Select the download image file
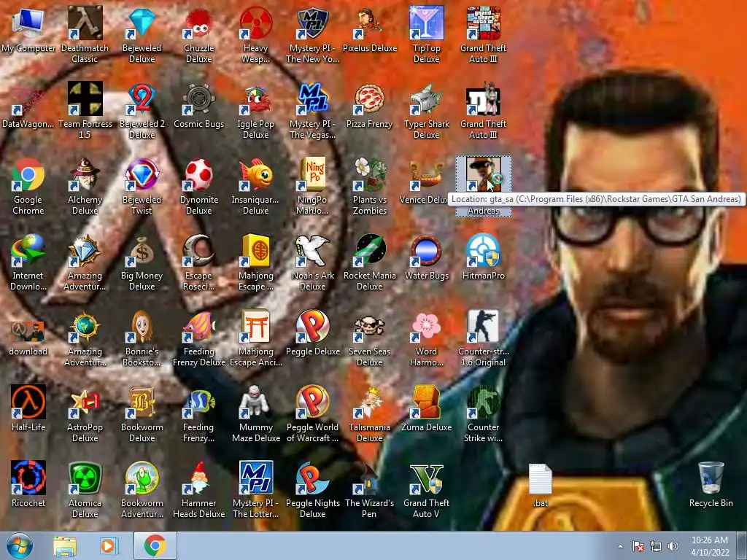Screen dimensions: 747x560 click(x=28, y=332)
